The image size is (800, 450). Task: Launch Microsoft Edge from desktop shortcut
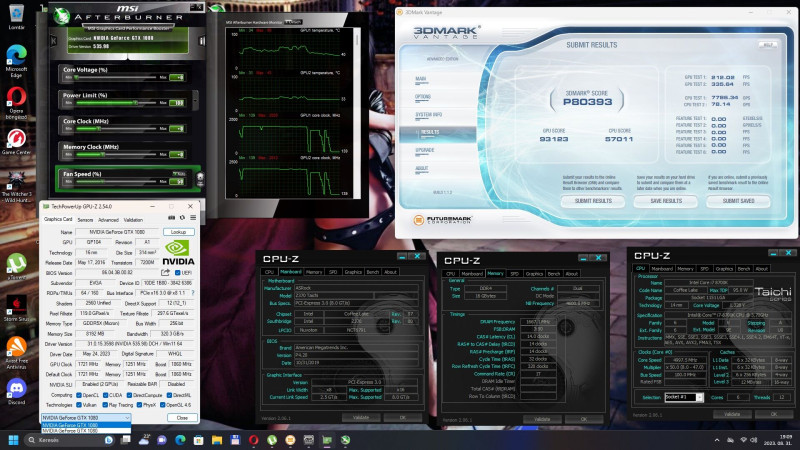16,61
